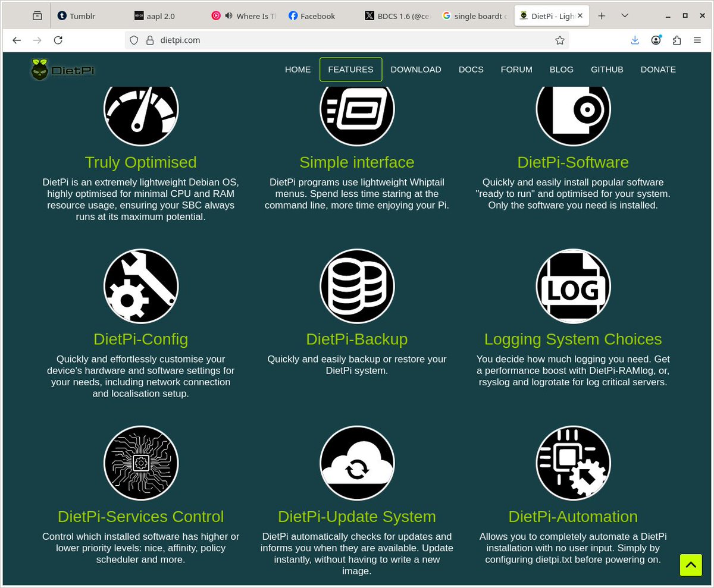Reload the dietpi.com page
This screenshot has width=714, height=588.
click(58, 40)
